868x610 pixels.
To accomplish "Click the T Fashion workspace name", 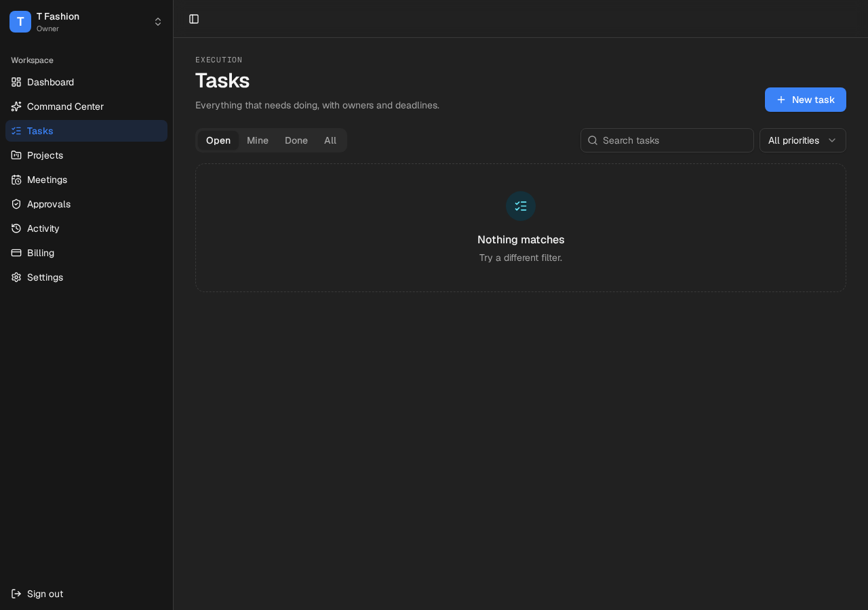I will tap(58, 16).
